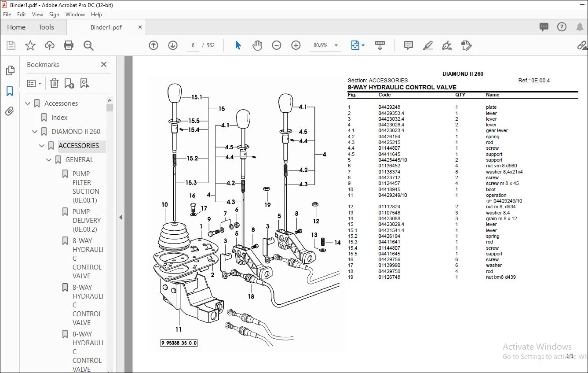
Task: Show Page Thumbnails panel icon
Action: coord(10,71)
